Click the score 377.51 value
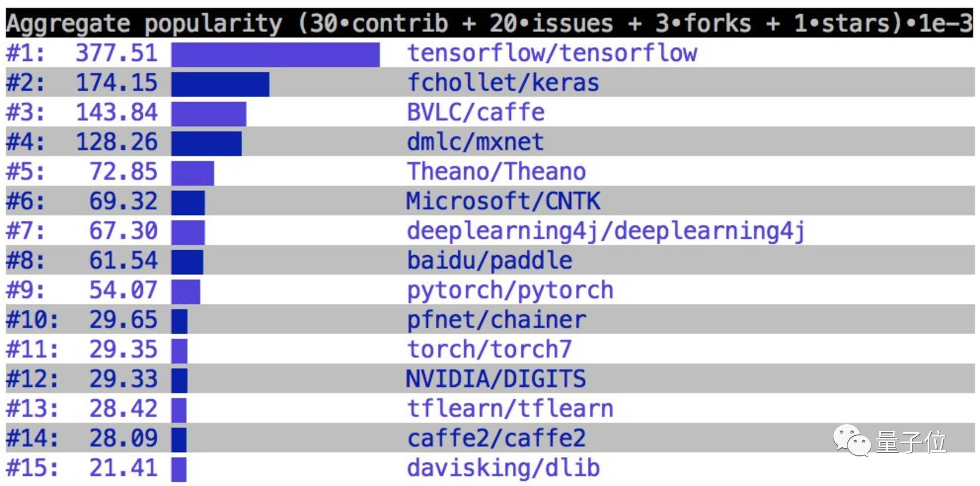 [116, 53]
